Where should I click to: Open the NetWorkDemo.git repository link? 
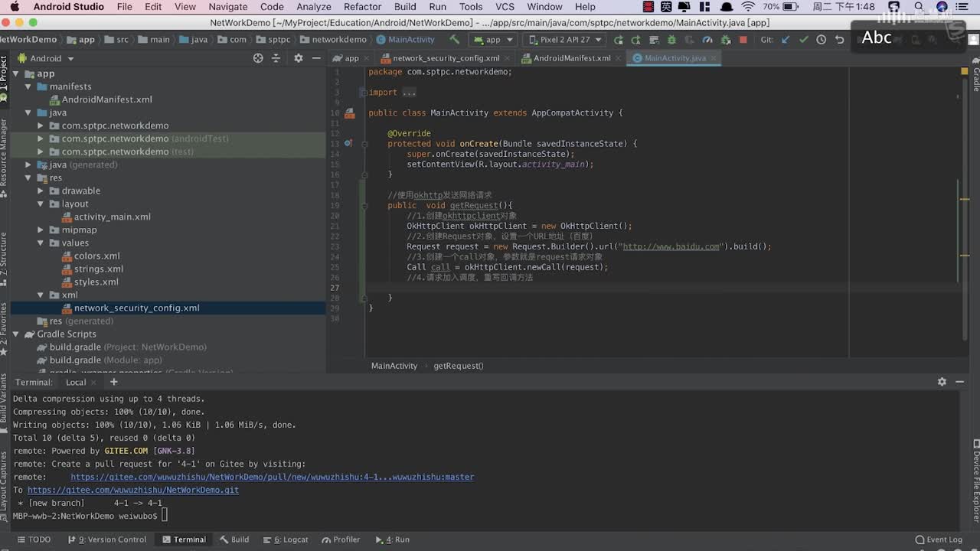pyautogui.click(x=133, y=490)
